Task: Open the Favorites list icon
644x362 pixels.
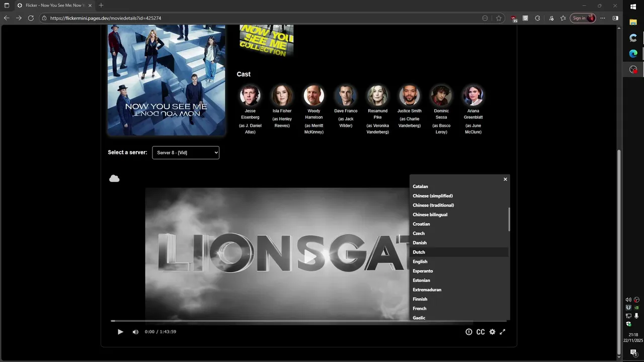Action: (563, 18)
